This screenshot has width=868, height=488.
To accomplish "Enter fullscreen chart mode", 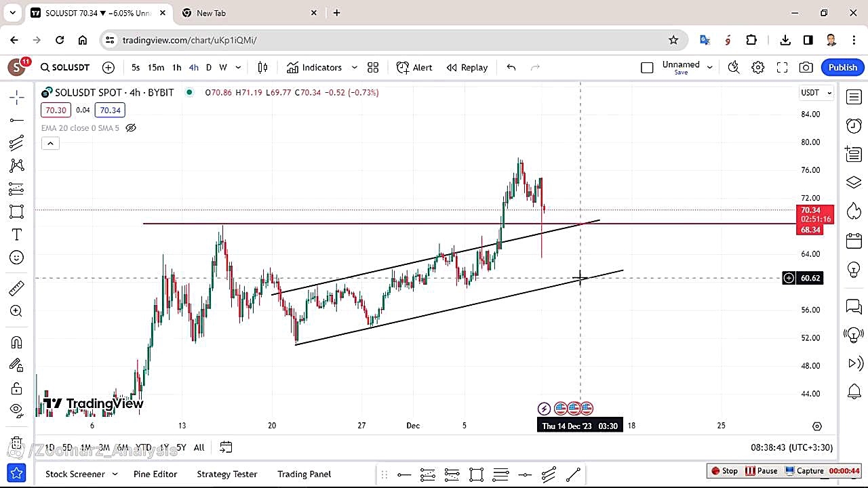I will 782,67.
